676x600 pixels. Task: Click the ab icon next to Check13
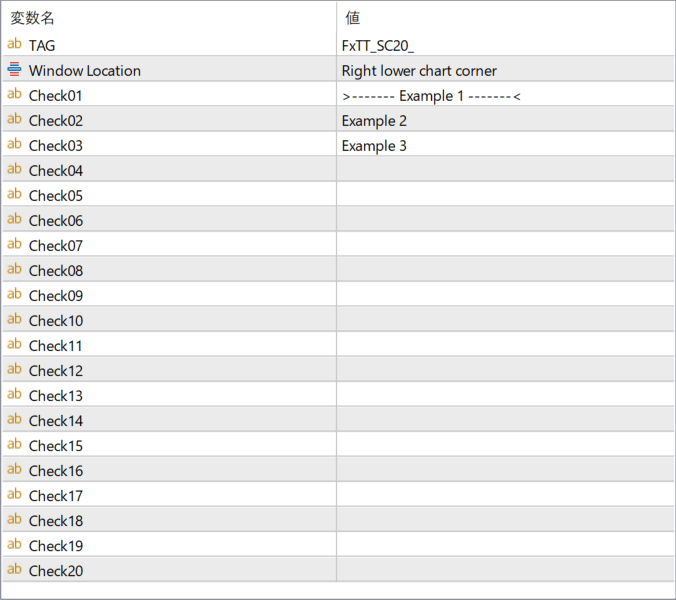[14, 395]
